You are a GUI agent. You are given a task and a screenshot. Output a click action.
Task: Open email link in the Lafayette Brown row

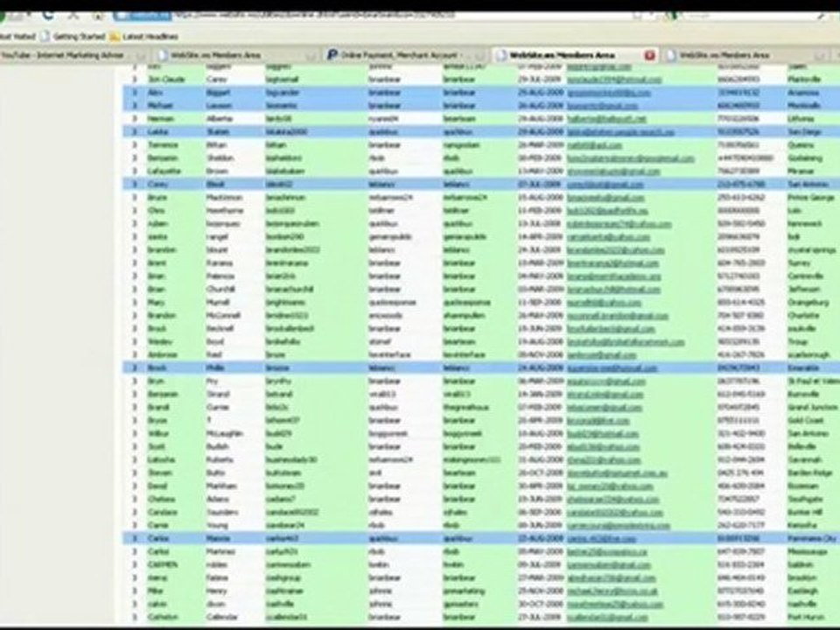coord(613,171)
